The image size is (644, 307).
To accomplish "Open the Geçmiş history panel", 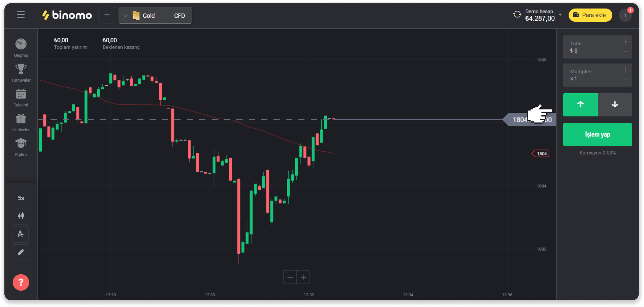I will [x=21, y=44].
